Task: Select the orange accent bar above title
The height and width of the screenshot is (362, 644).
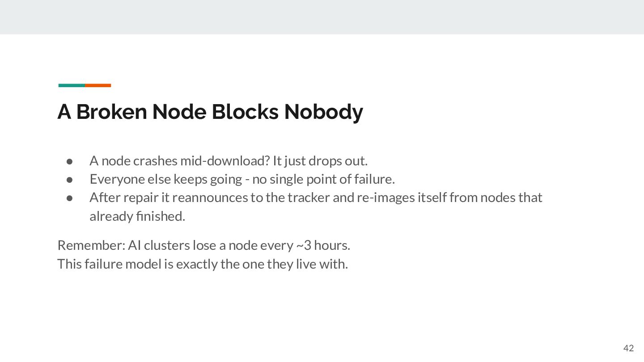Action: tap(98, 85)
